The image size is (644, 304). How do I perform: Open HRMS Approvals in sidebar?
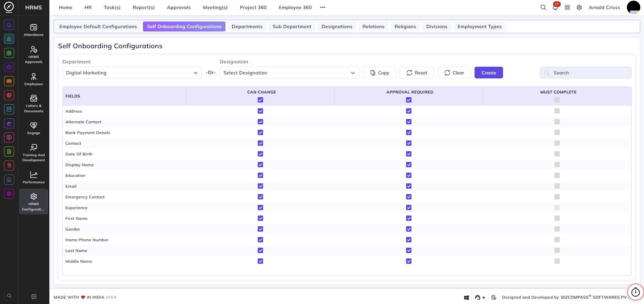click(x=34, y=55)
